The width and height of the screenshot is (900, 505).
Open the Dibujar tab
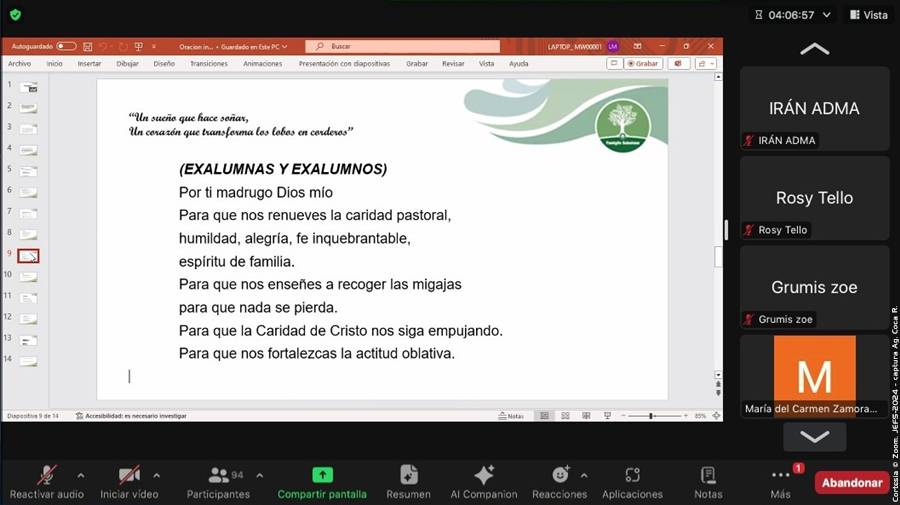127,64
